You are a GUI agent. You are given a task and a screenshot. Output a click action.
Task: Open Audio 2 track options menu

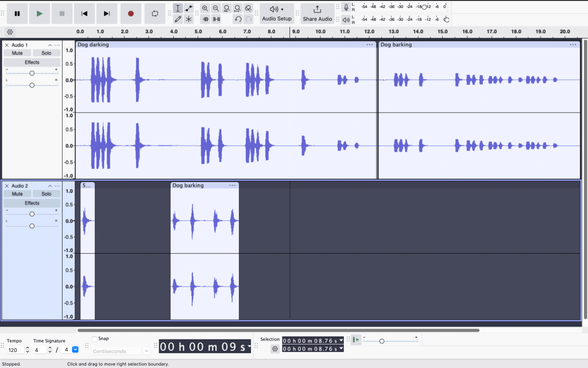57,186
